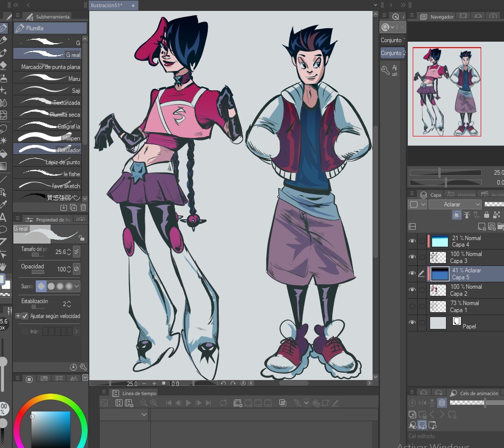
Task: Open the Aclarar blending mode dropdown
Action: click(455, 204)
